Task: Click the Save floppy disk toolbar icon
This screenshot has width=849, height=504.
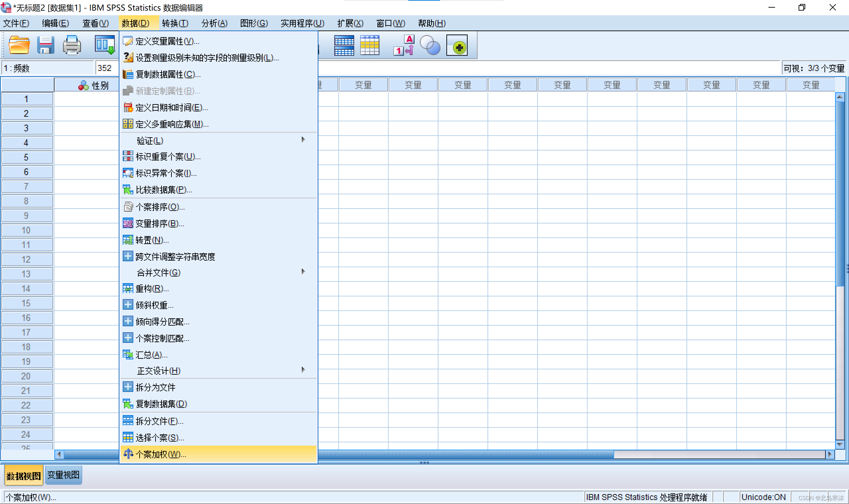Action: coord(45,45)
